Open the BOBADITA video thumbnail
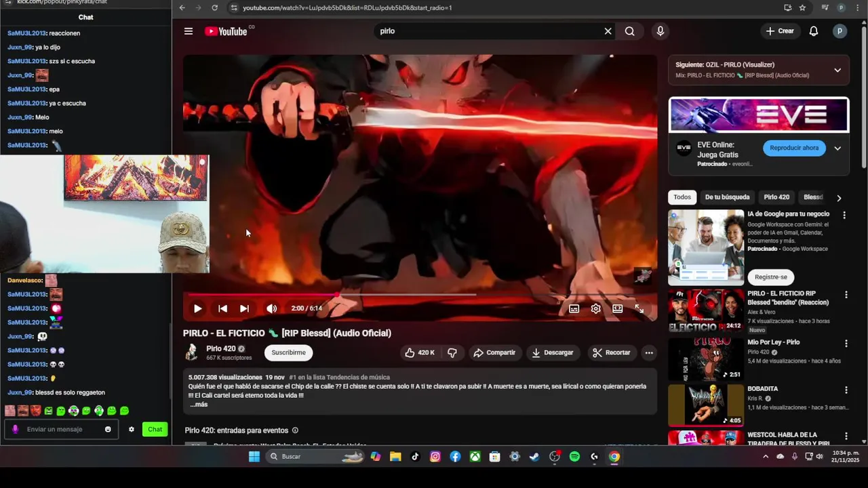Image resolution: width=868 pixels, height=488 pixels. pyautogui.click(x=706, y=405)
